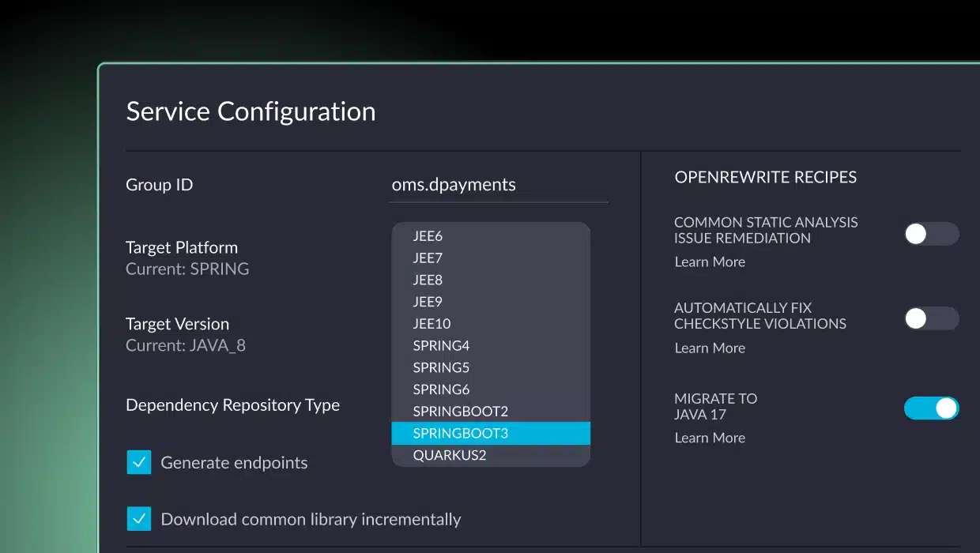The width and height of the screenshot is (980, 553).
Task: Click Download common library incrementally label
Action: [311, 519]
